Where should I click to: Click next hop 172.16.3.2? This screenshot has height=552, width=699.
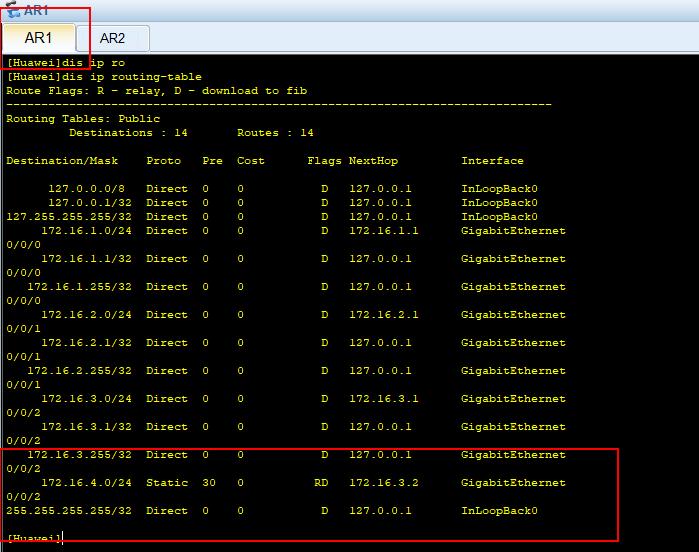tap(383, 483)
